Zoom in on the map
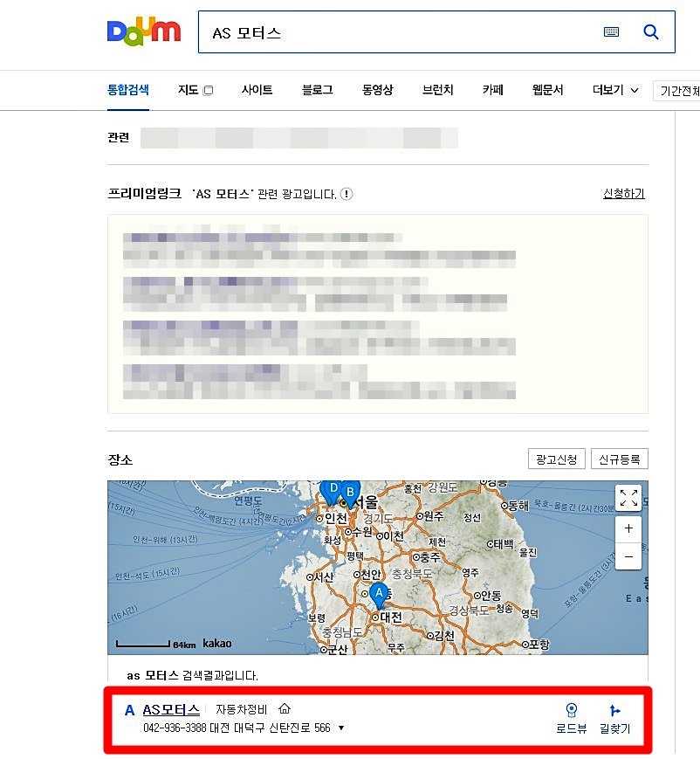This screenshot has height=759, width=700. [x=628, y=529]
